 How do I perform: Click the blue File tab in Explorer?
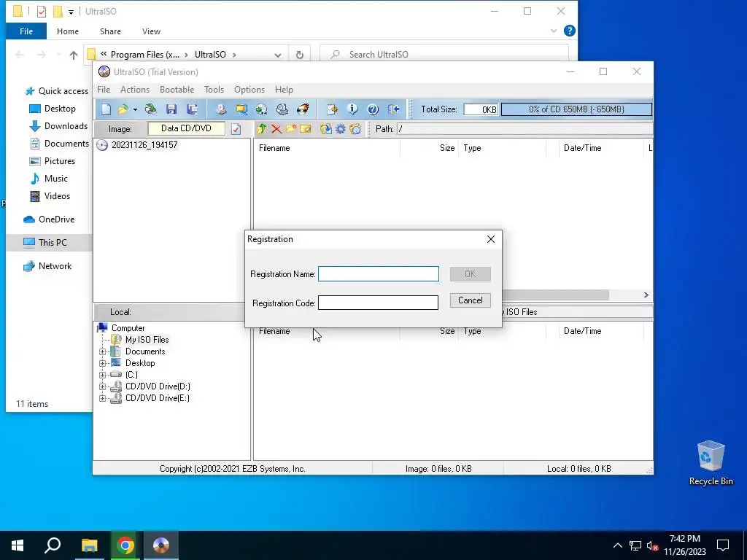tap(26, 31)
